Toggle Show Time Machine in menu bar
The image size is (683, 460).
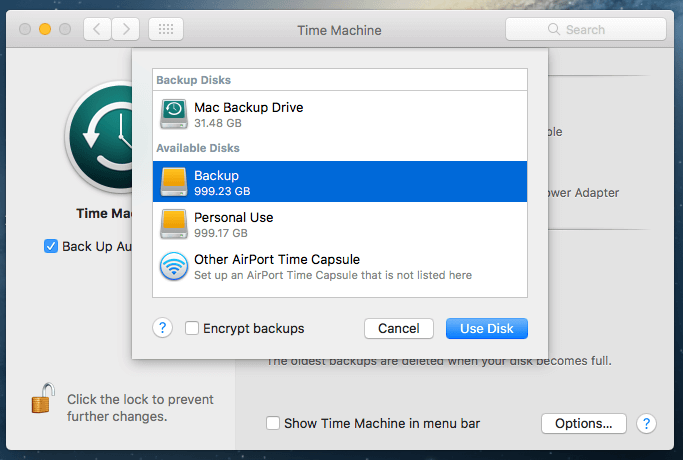point(273,423)
